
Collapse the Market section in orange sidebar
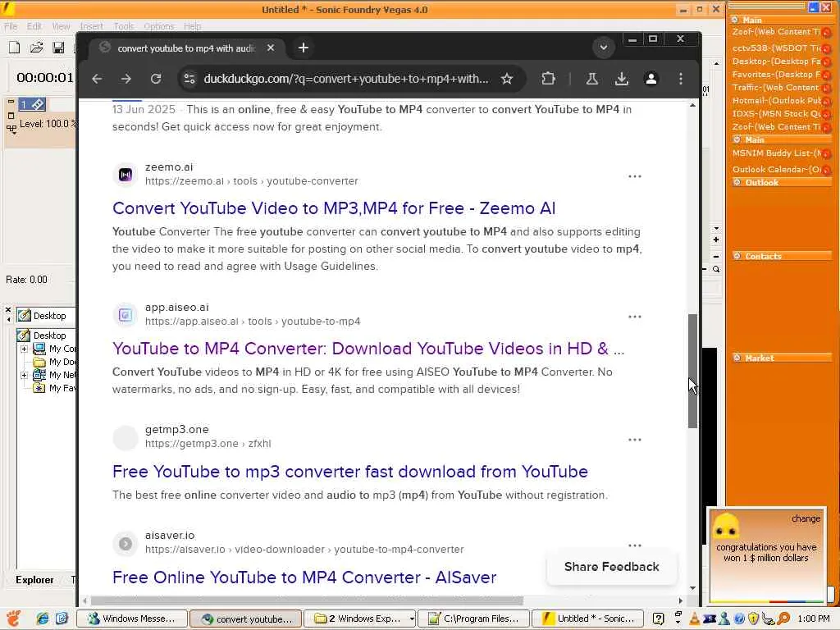(737, 358)
